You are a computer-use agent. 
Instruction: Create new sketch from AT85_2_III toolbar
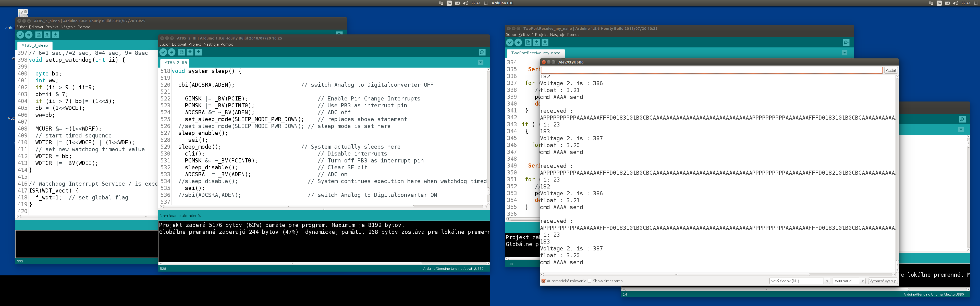[x=181, y=53]
